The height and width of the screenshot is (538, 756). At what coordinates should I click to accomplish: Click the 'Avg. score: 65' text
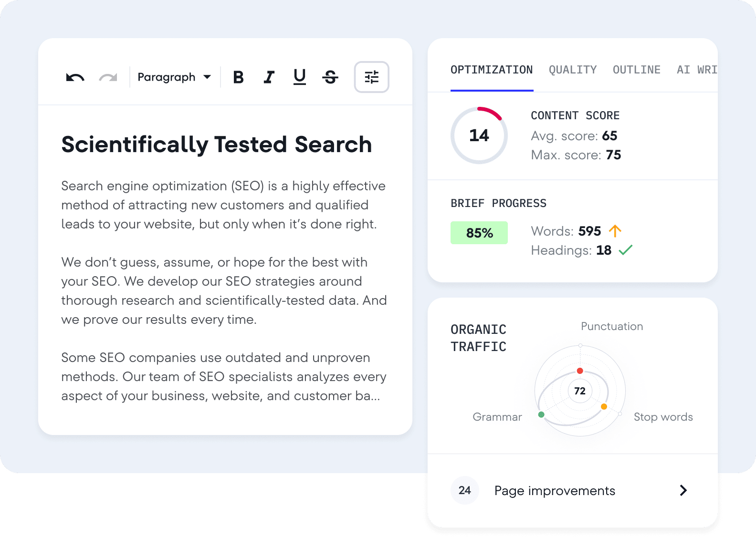pyautogui.click(x=574, y=136)
